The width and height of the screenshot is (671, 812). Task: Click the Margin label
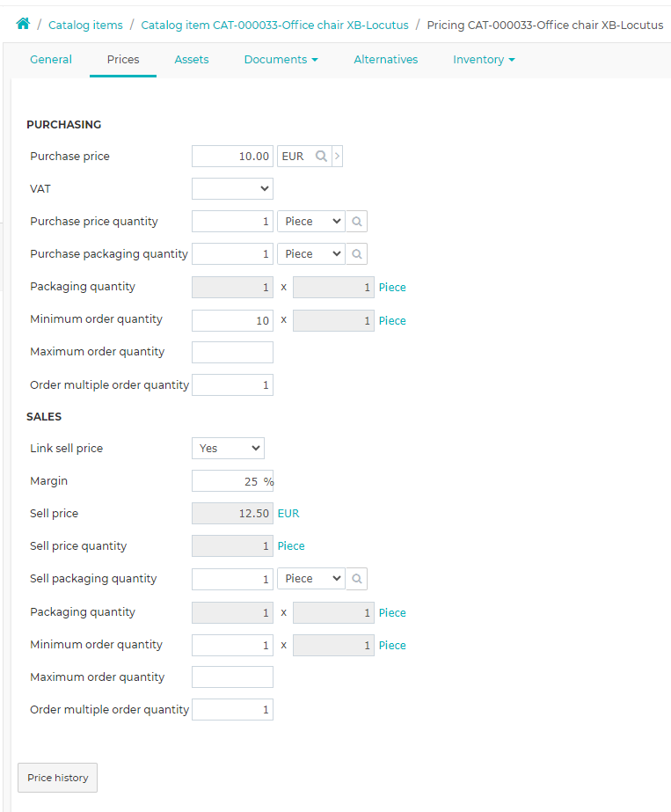(48, 481)
